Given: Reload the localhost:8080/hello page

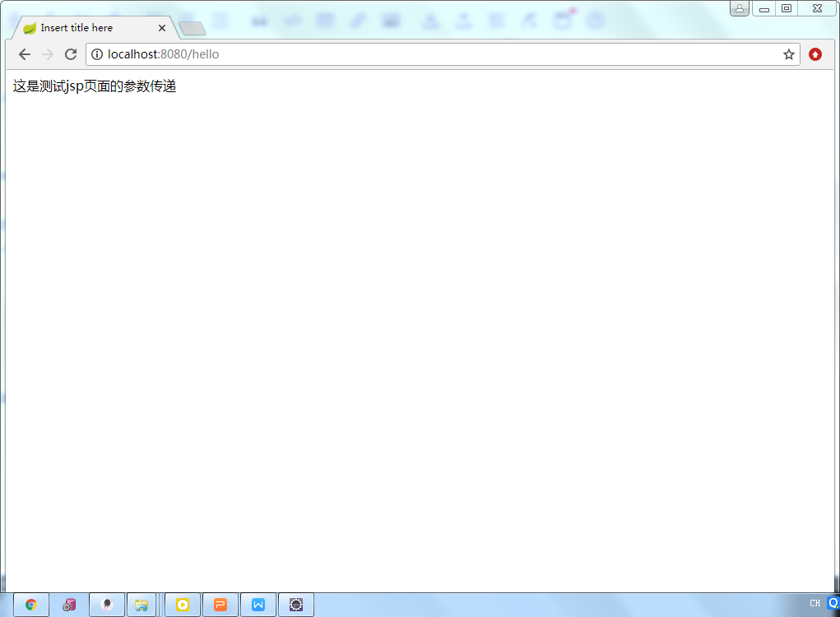Looking at the screenshot, I should click(71, 54).
